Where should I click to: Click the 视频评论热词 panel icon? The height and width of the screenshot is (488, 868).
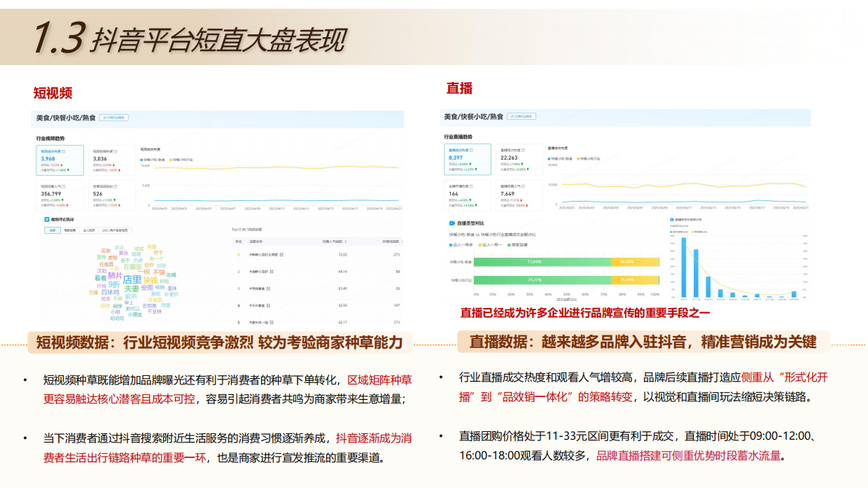click(x=45, y=220)
